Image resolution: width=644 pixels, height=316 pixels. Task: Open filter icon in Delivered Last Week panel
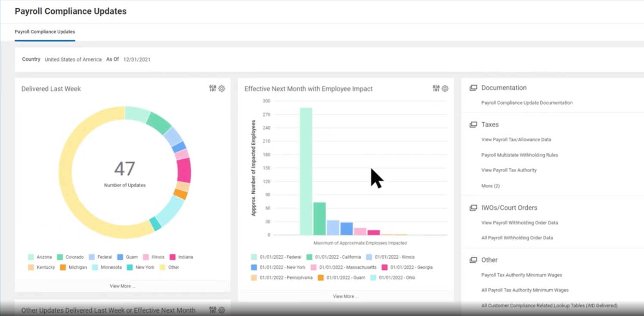coord(213,89)
